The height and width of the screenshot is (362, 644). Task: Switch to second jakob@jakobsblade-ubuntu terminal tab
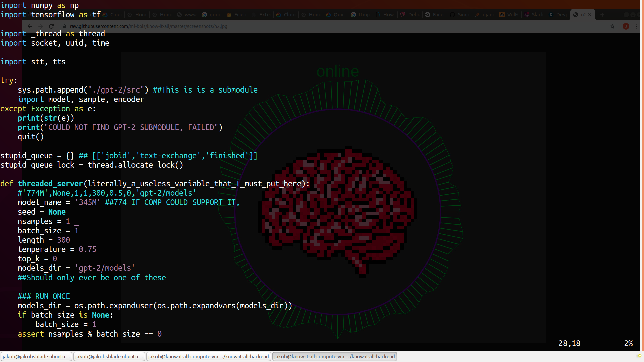(x=109, y=356)
